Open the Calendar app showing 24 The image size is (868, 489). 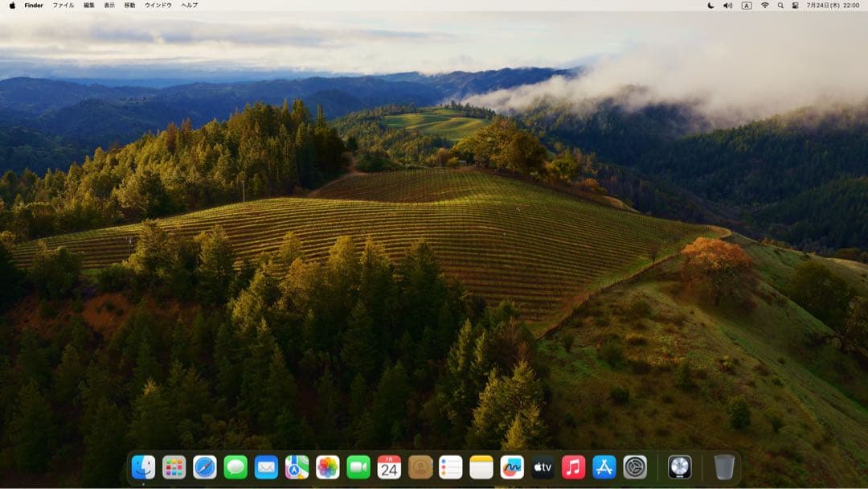coord(389,467)
